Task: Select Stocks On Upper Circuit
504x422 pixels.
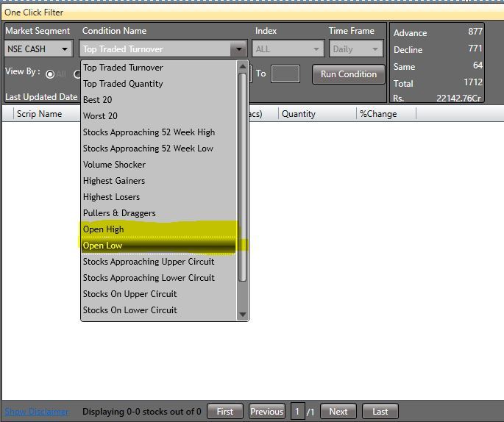Action: [129, 294]
